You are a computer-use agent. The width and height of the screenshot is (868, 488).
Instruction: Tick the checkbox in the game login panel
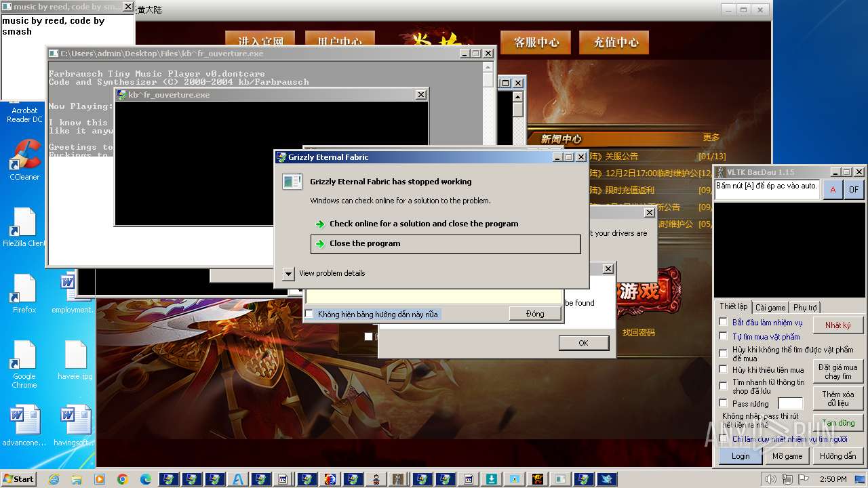coord(368,336)
